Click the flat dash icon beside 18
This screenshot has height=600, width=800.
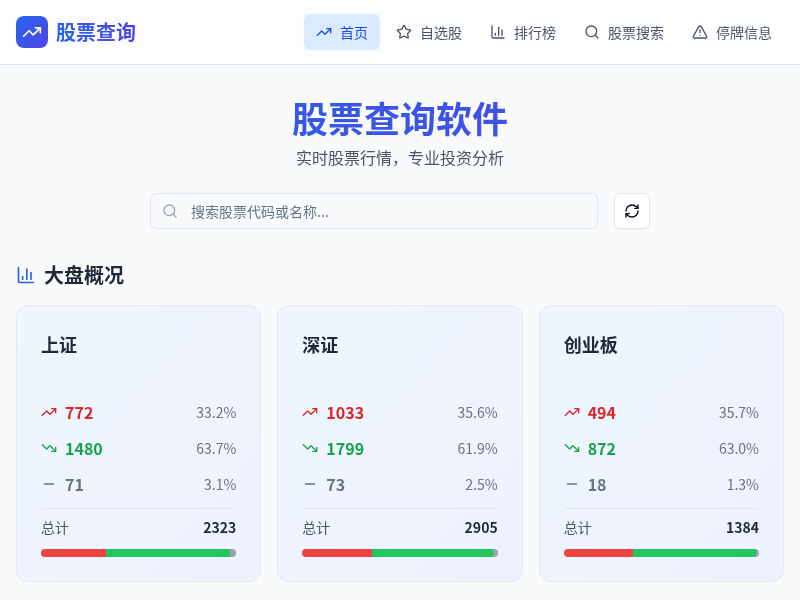[x=572, y=484]
